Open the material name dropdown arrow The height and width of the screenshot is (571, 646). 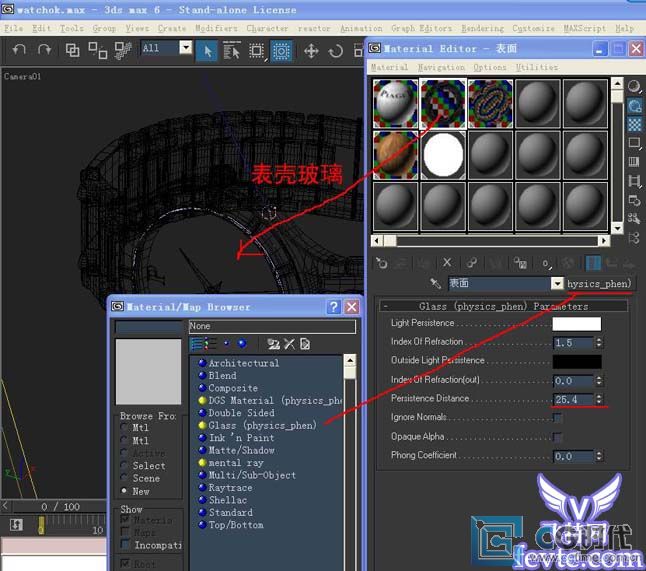click(557, 283)
